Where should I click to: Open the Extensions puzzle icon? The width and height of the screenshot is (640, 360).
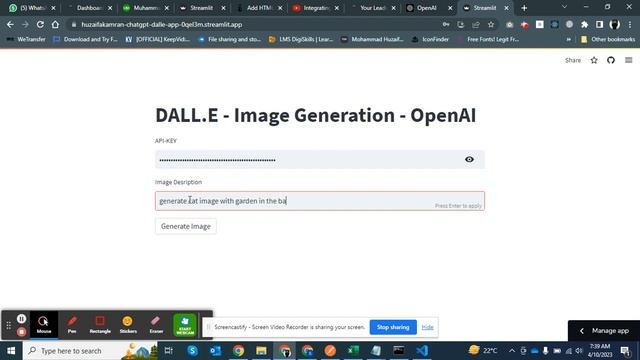(x=584, y=24)
